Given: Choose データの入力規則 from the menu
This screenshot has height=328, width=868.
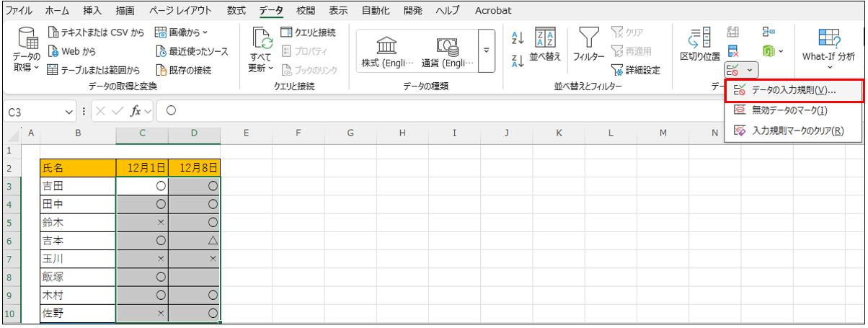Looking at the screenshot, I should (793, 91).
